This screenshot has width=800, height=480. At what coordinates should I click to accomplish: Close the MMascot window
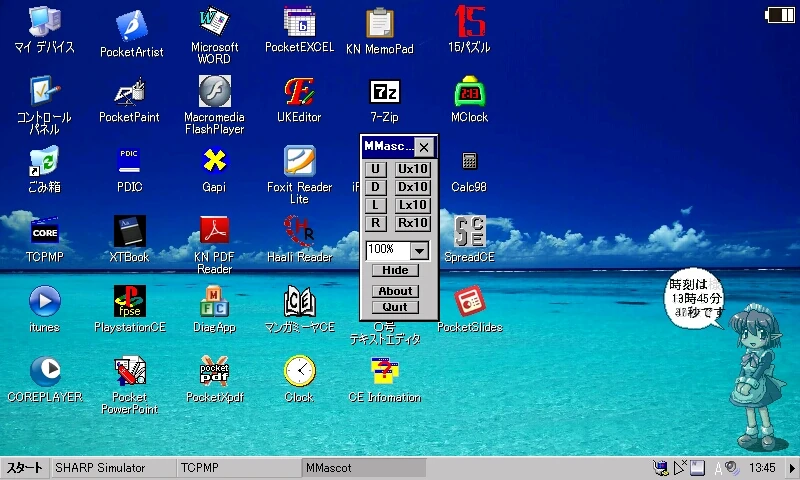click(x=424, y=148)
